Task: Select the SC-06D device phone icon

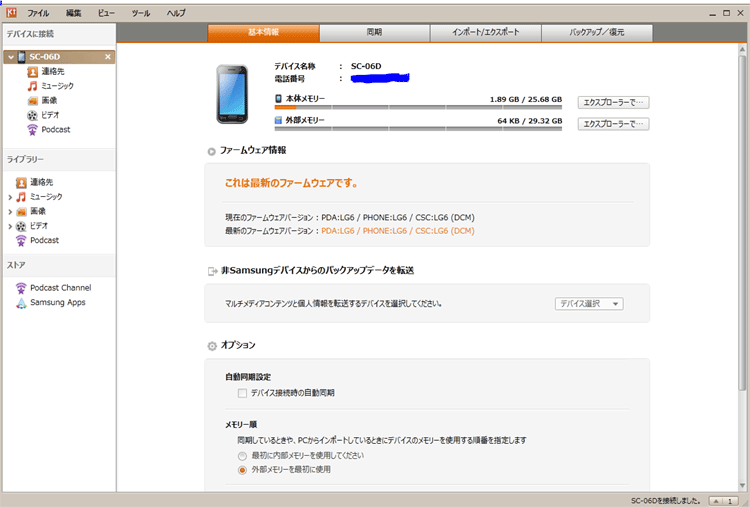Action: (22, 57)
